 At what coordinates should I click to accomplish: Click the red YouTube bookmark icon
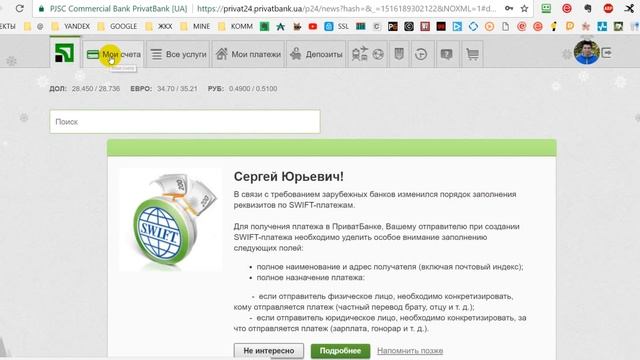tap(313, 27)
